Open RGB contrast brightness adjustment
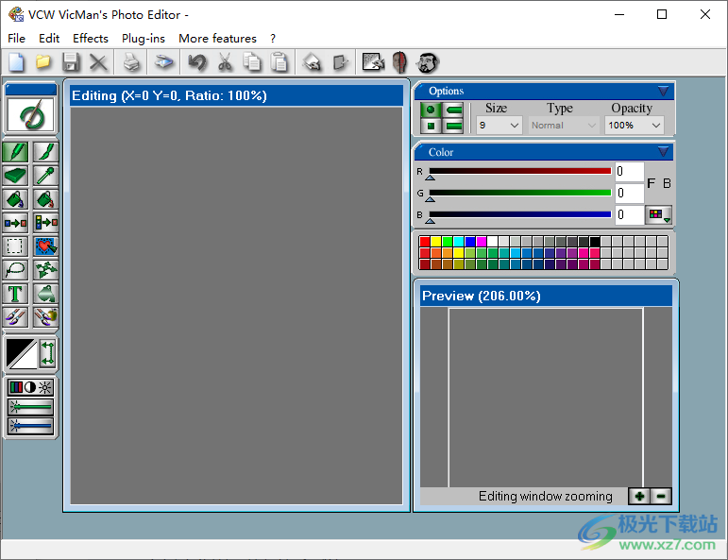Viewport: 728px width, 560px height. click(x=30, y=387)
